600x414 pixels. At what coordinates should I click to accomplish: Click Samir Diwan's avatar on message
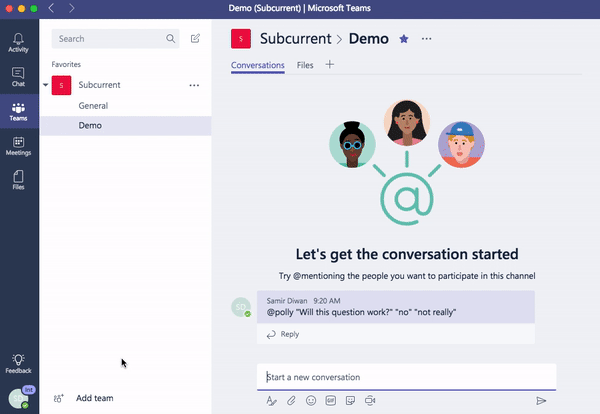click(x=241, y=307)
